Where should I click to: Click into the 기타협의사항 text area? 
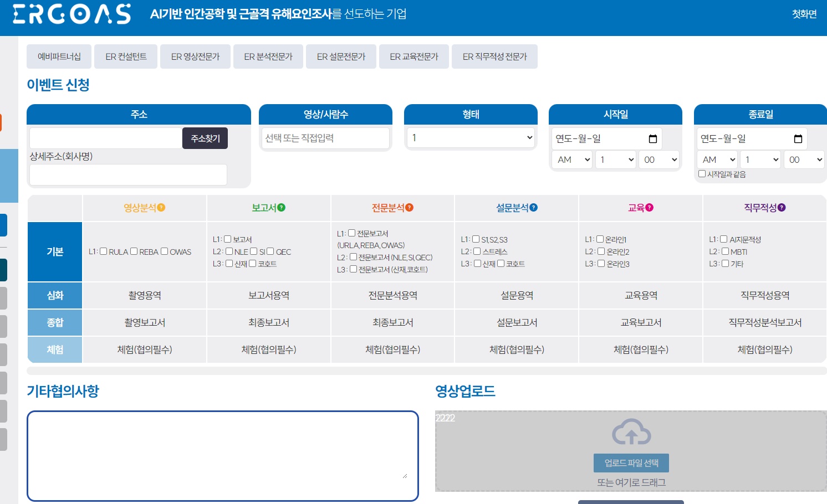(222, 455)
